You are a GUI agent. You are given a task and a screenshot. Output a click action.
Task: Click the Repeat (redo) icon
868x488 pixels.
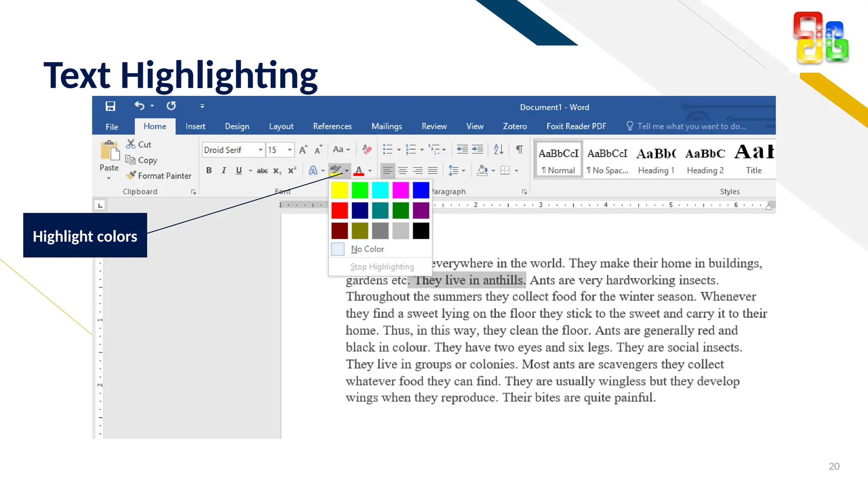click(171, 106)
